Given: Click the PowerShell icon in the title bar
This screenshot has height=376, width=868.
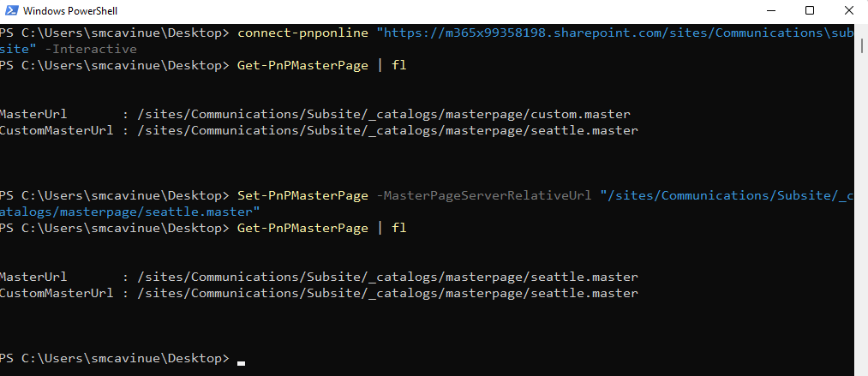Looking at the screenshot, I should (10, 11).
